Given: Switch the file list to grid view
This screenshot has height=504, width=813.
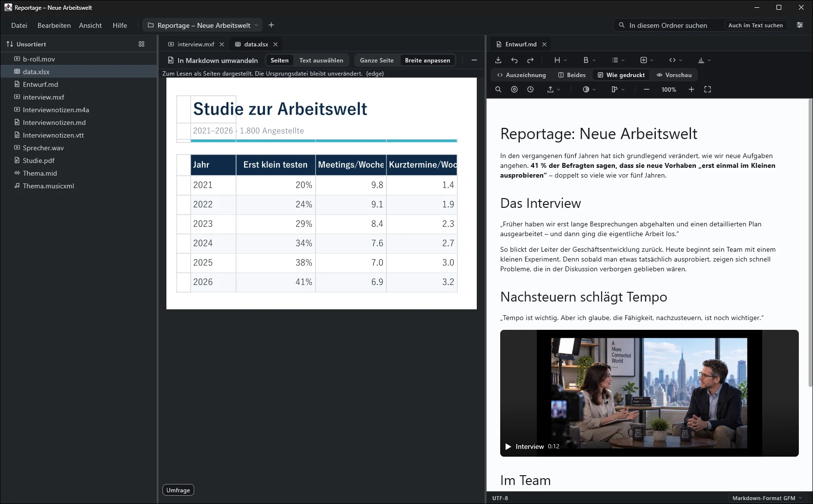Looking at the screenshot, I should (142, 44).
